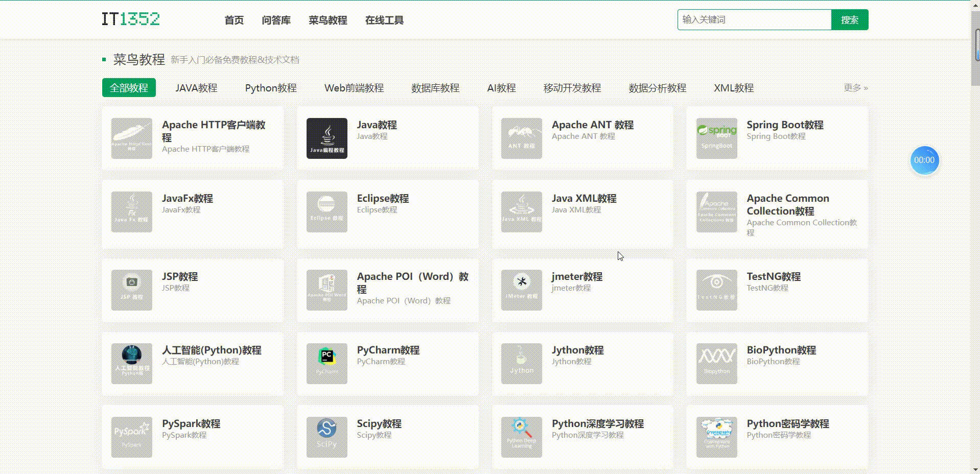Click the Apache Common Collection icon
This screenshot has height=474, width=980.
pos(717,212)
